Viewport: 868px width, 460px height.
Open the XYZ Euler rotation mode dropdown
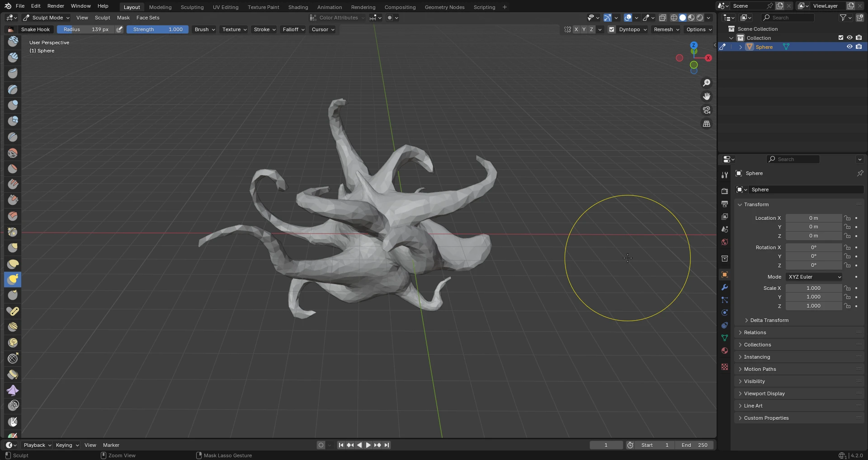pyautogui.click(x=814, y=277)
